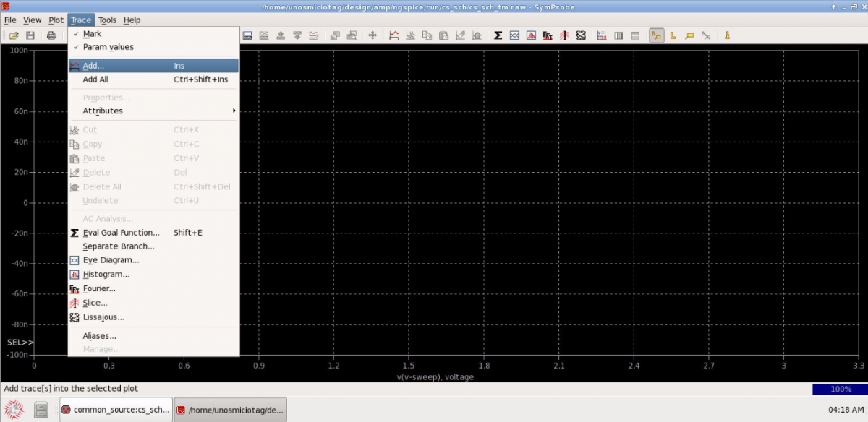Switch to /home/unosmiciotag/de... taskbar window
The width and height of the screenshot is (868, 422).
coord(231,410)
